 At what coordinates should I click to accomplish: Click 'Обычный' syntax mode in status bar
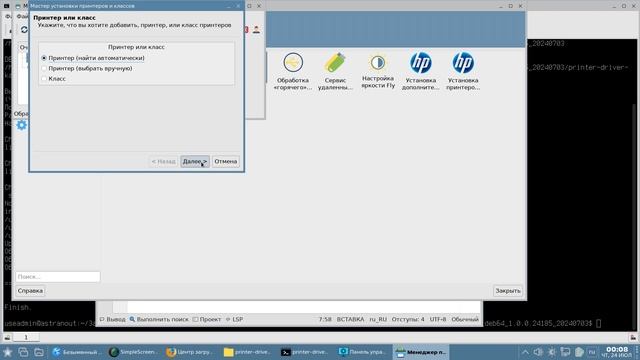coord(465,319)
